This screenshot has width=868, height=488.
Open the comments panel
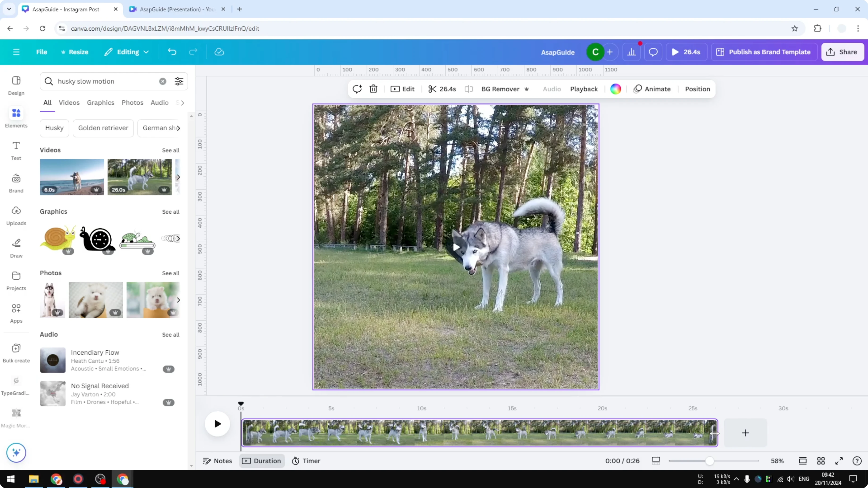tap(653, 52)
